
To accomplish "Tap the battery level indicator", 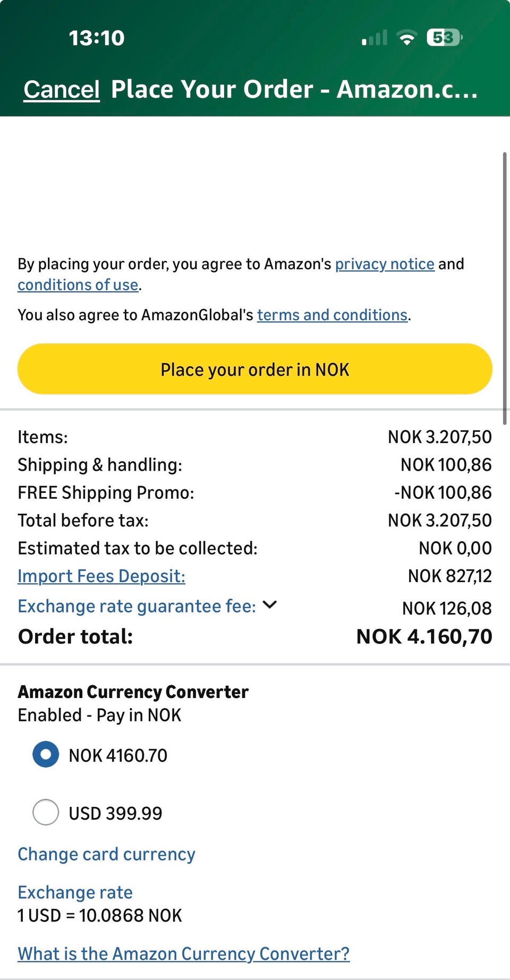I will point(444,38).
